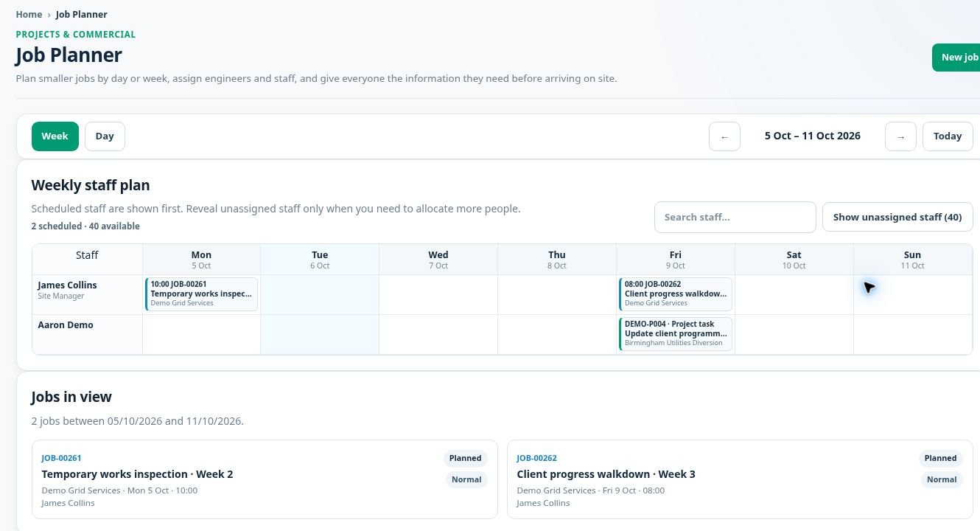Viewport: 980px width, 531px height.
Task: Jump to Today
Action: [948, 136]
